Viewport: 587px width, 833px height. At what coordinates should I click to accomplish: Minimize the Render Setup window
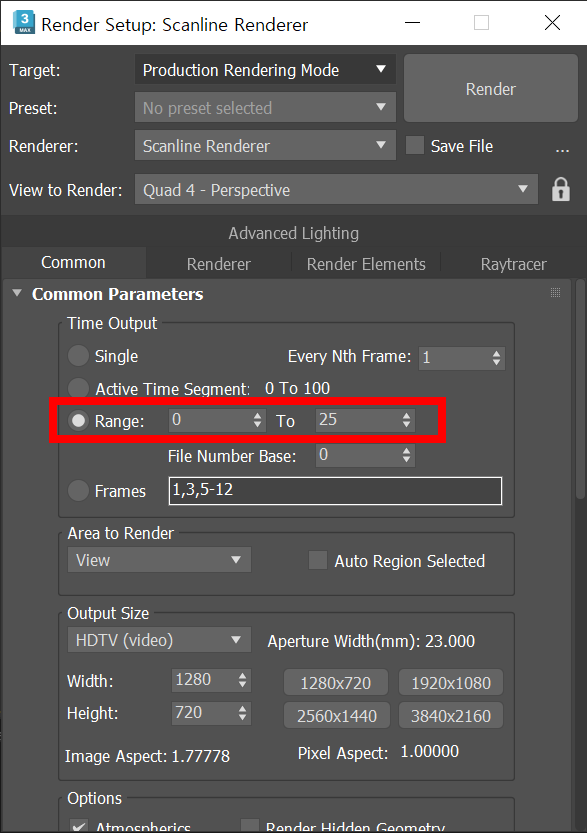412,23
